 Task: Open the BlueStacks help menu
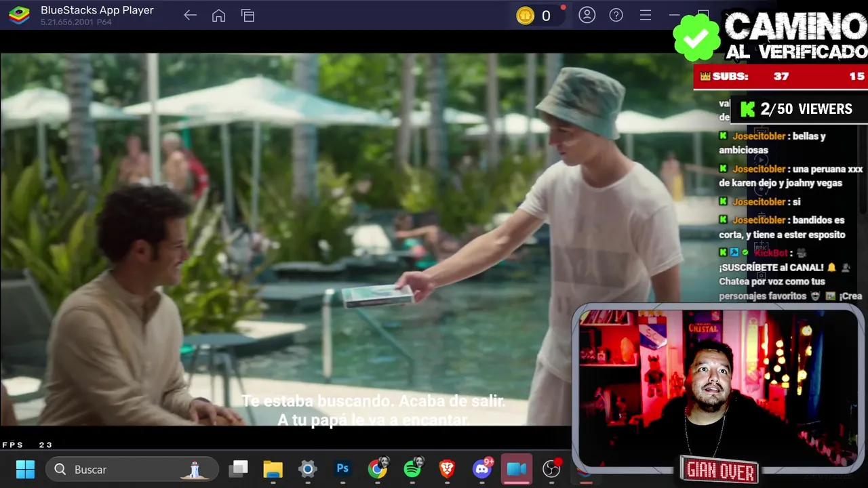pyautogui.click(x=616, y=15)
